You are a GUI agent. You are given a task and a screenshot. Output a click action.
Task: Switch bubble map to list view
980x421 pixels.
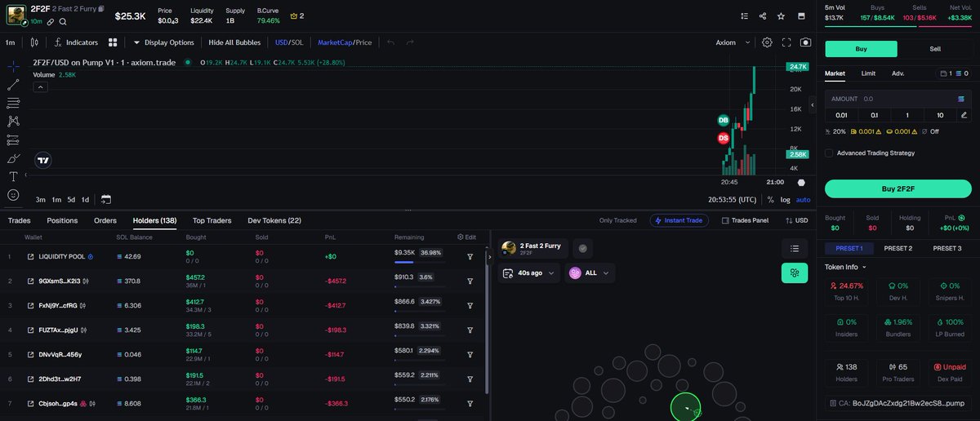click(x=794, y=249)
